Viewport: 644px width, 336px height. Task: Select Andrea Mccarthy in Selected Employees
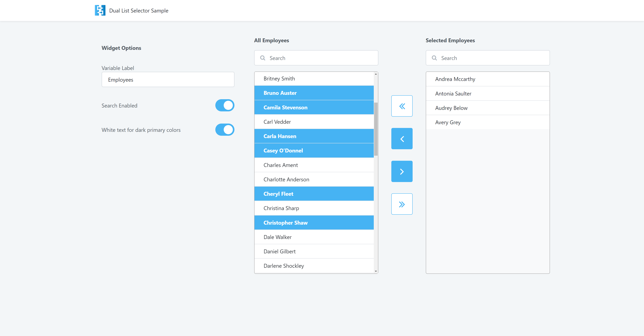(487, 79)
